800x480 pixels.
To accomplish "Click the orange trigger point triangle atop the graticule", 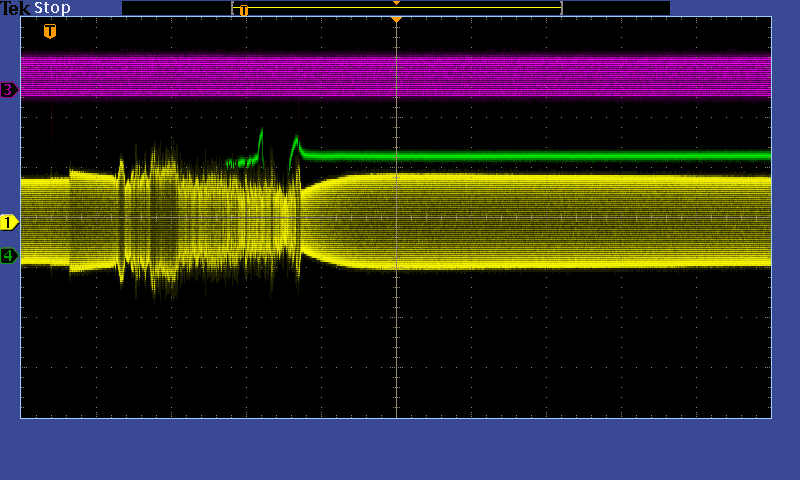I will (396, 20).
